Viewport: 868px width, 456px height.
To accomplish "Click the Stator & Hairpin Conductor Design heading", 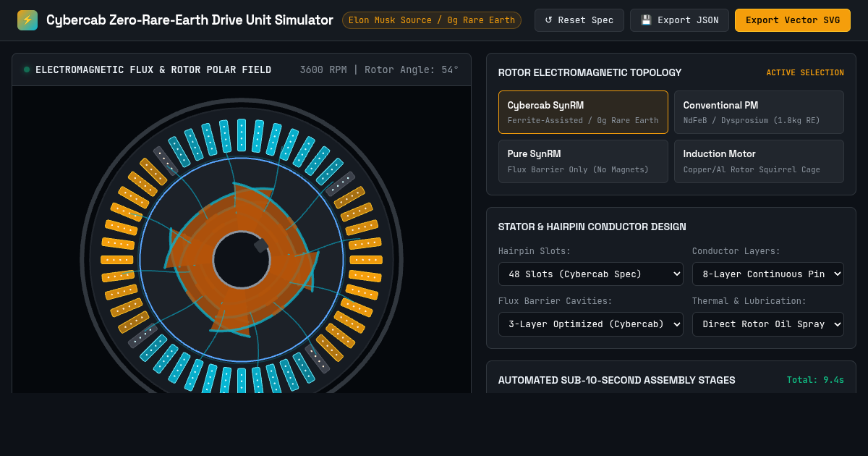I will coord(592,227).
